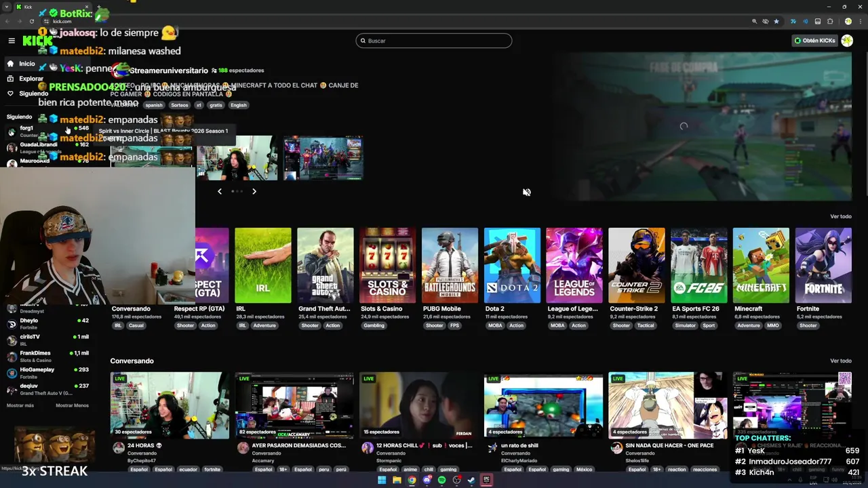The width and height of the screenshot is (868, 488).
Task: Open the site information icon beside kick.com
Action: click(x=46, y=21)
